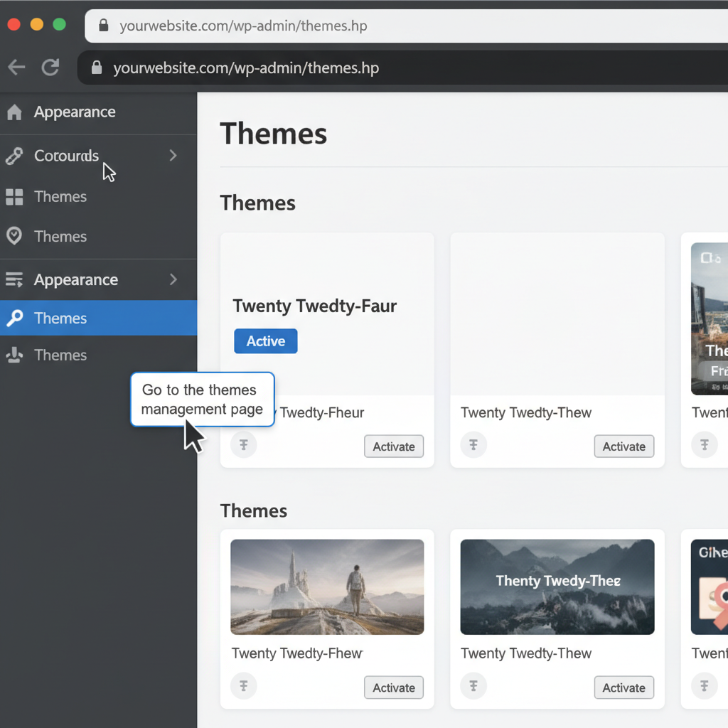Screen dimensions: 728x728
Task: Click the plugin icon next to the bottom Themes entry
Action: pos(14,355)
